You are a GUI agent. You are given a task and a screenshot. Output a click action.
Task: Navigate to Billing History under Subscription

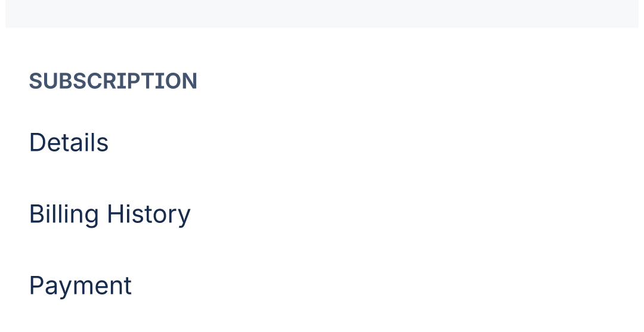[110, 214]
